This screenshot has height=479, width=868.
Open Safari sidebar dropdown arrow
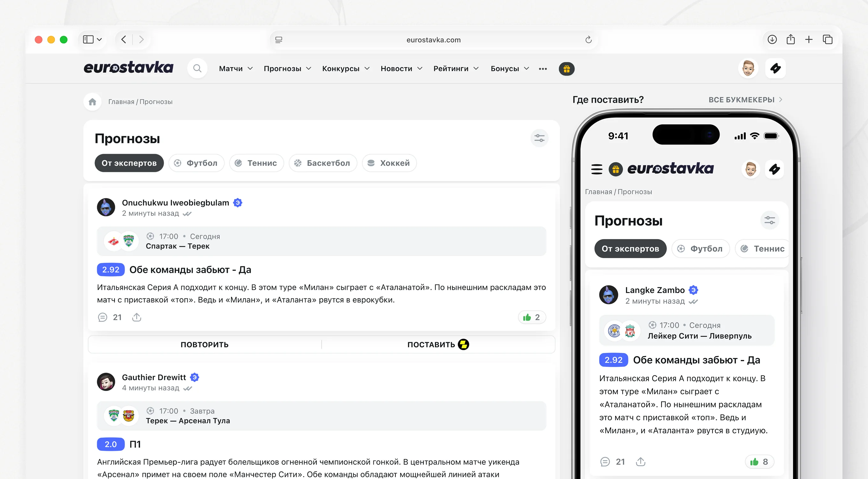99,40
